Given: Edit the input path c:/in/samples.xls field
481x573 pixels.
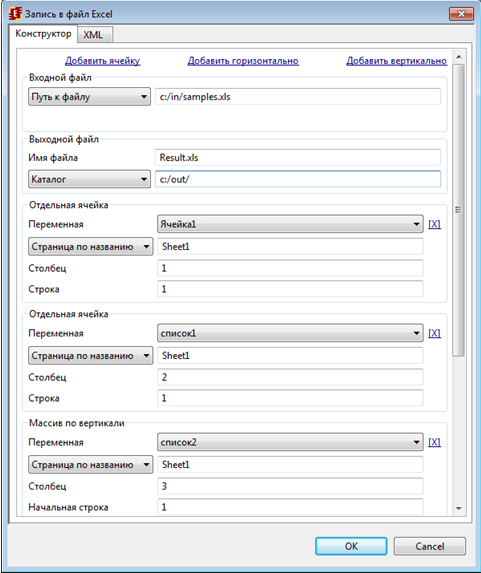Looking at the screenshot, I should click(x=298, y=97).
